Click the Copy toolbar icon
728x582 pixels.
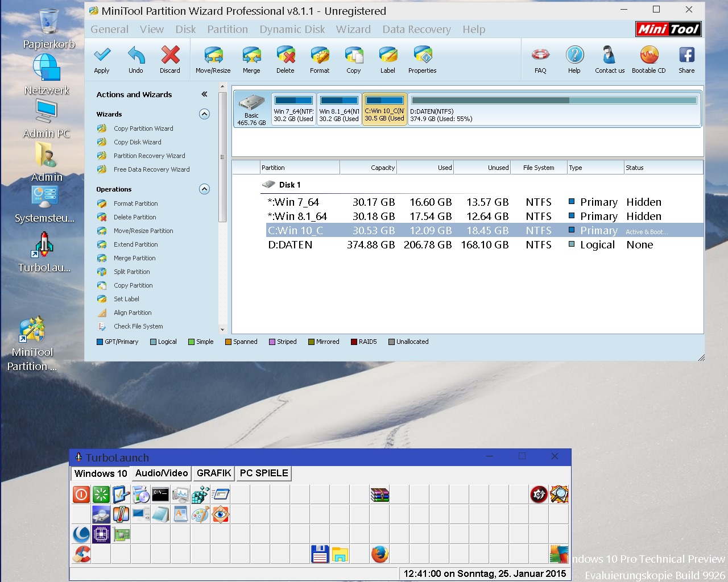pos(354,55)
